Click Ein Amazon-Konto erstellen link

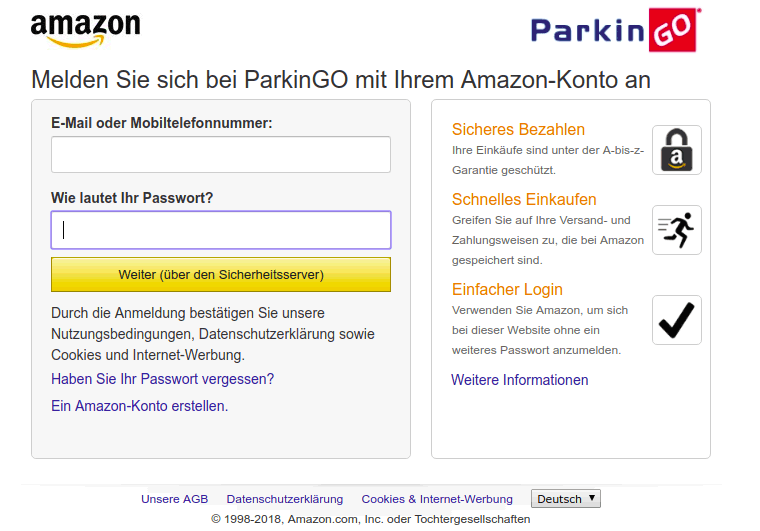(x=139, y=406)
